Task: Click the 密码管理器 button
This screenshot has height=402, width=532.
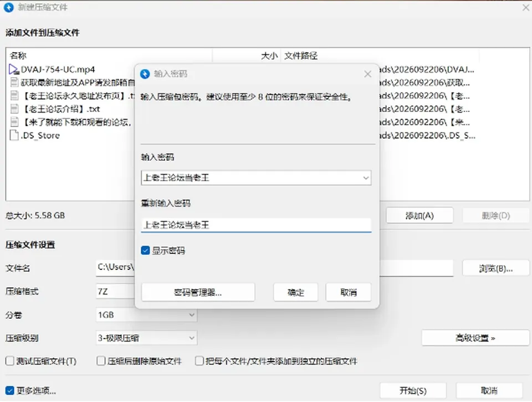Action: (x=198, y=292)
